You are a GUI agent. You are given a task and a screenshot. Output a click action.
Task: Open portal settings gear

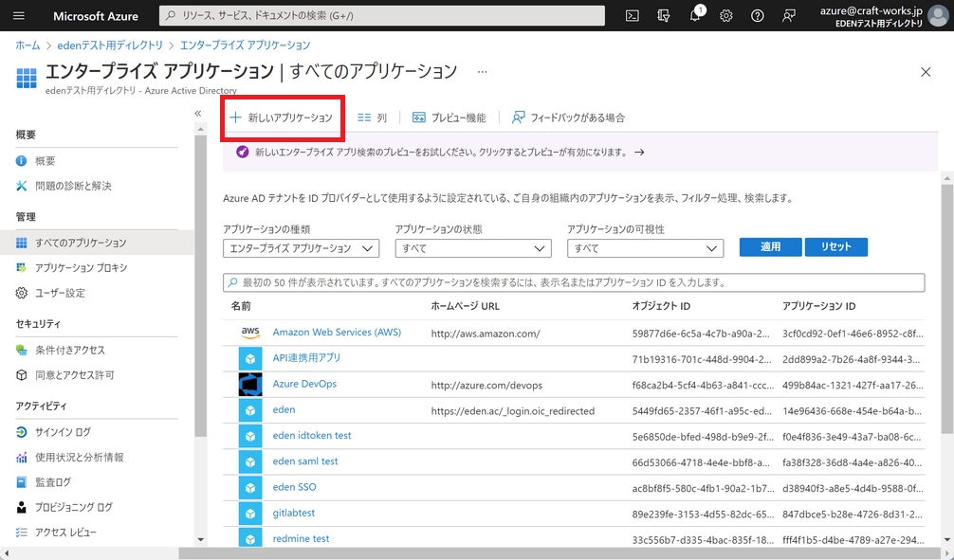725,16
